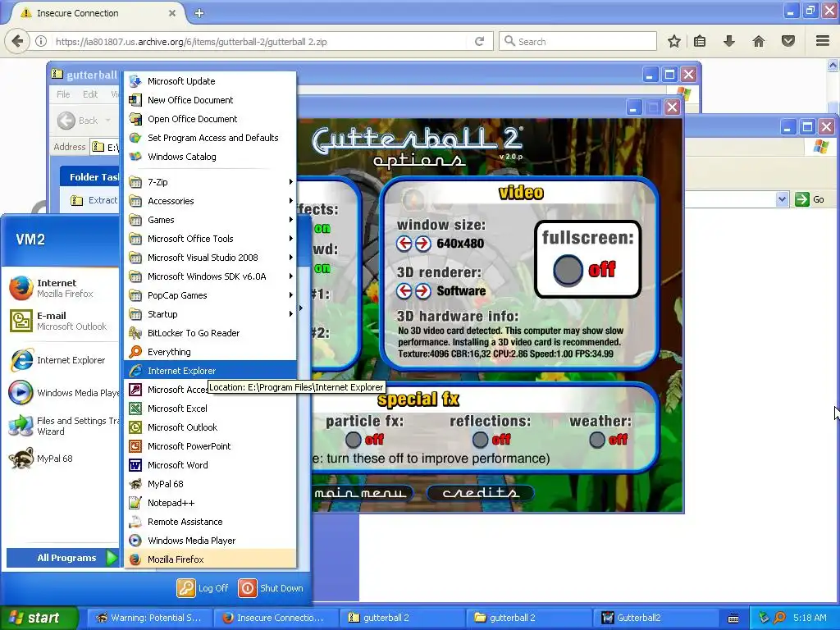Launch Microsoft Update from programs list
The image size is (840, 630).
(x=211, y=81)
